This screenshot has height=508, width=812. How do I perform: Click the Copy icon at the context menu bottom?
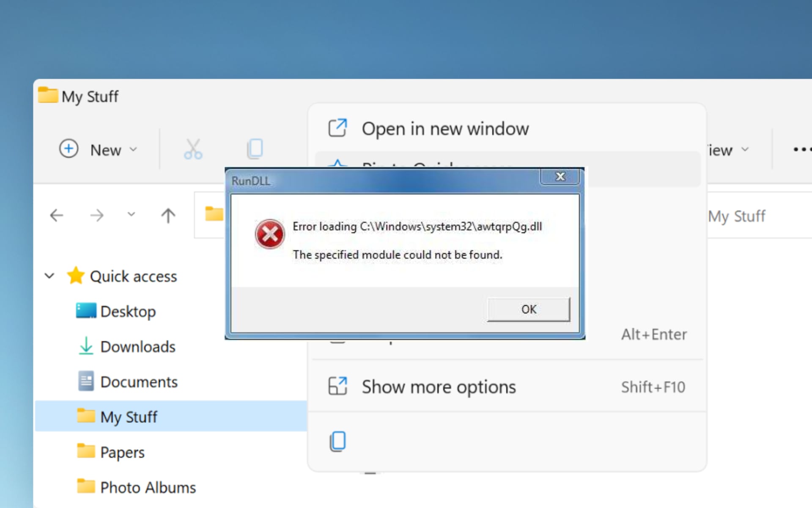[x=337, y=441]
